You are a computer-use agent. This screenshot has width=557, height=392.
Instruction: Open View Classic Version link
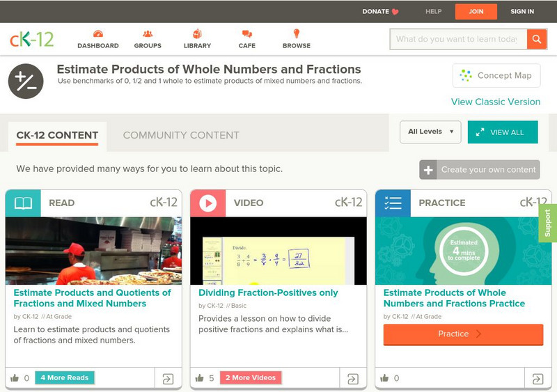click(496, 102)
